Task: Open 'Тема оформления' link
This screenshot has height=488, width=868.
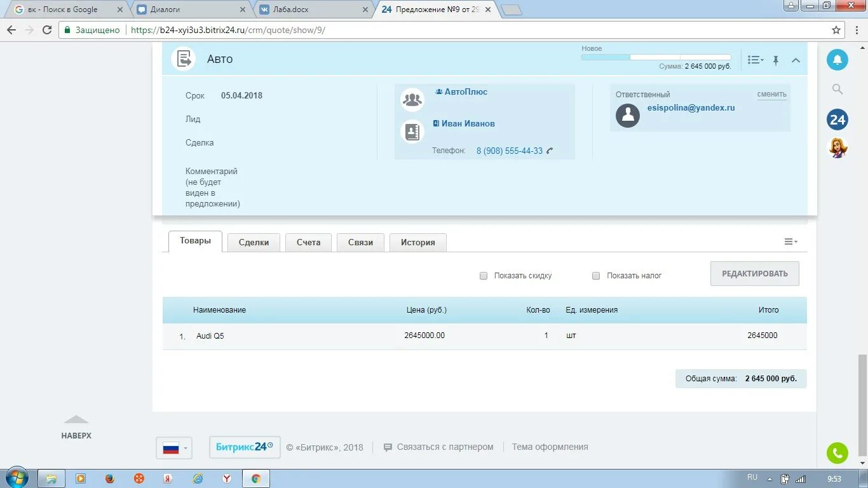Action: tap(550, 447)
